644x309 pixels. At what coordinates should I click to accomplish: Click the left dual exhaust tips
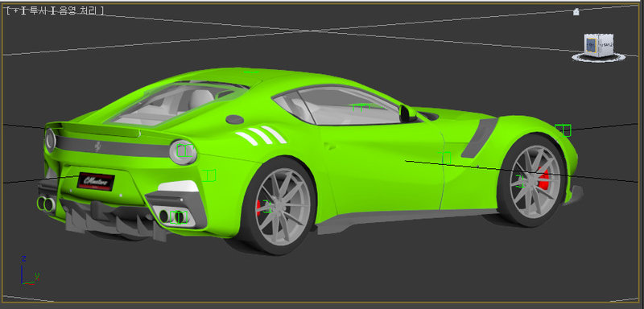[x=46, y=204]
